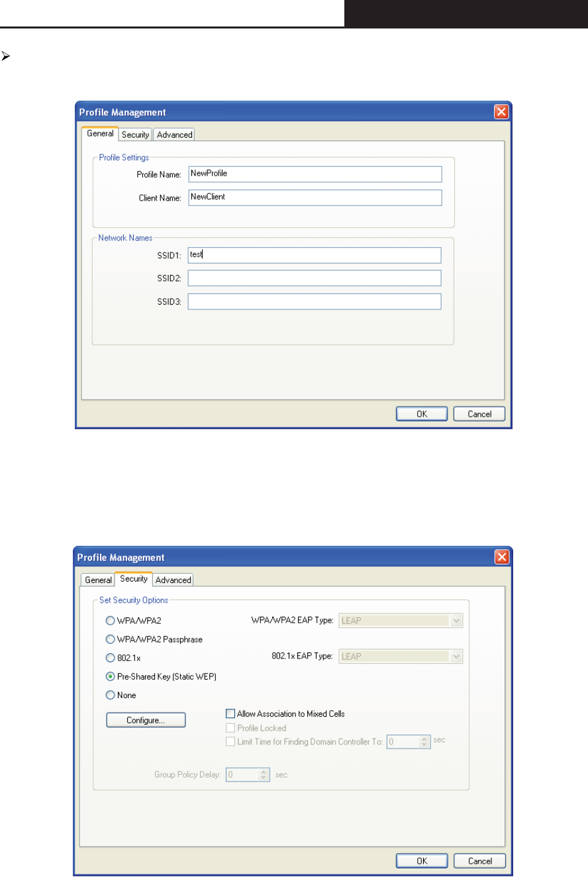Select the General tab in upper Profile Management window
Viewport: 588px width, 877px height.
[x=100, y=133]
